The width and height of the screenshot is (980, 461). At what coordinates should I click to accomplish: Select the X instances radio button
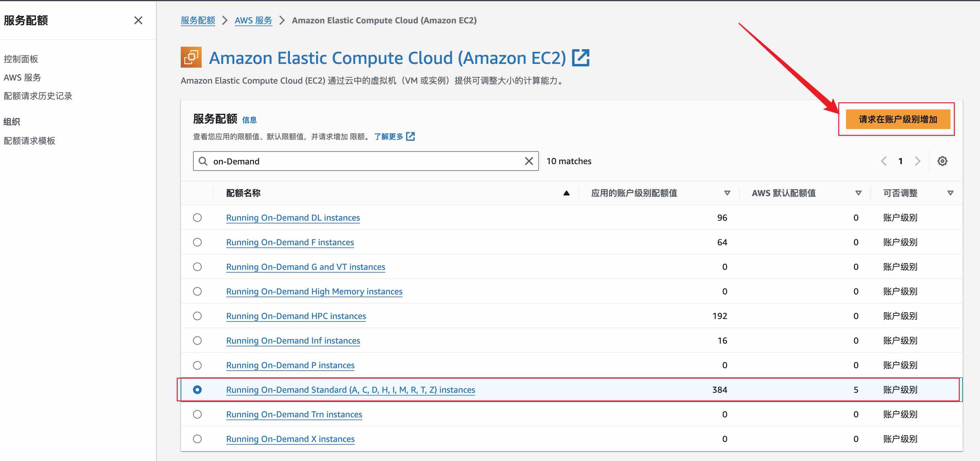click(197, 439)
